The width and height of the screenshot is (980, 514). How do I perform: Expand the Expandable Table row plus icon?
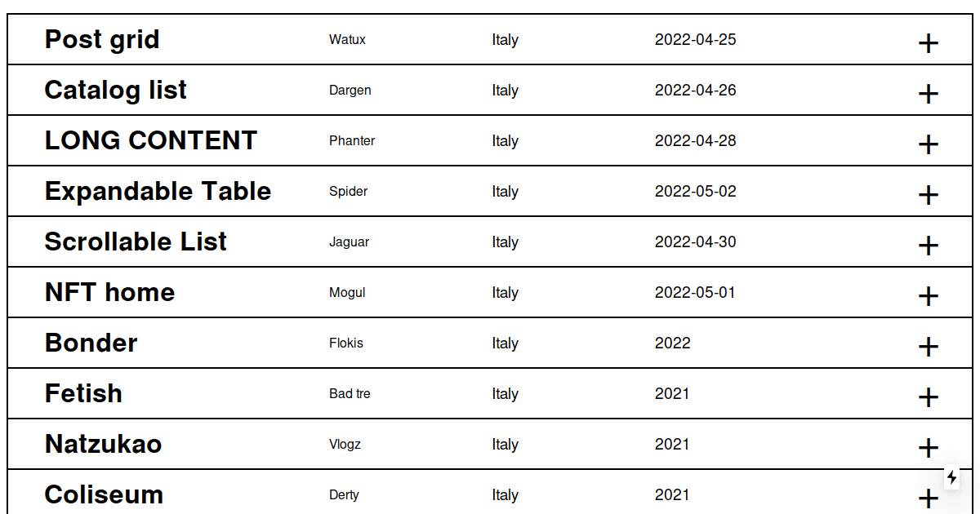[928, 195]
